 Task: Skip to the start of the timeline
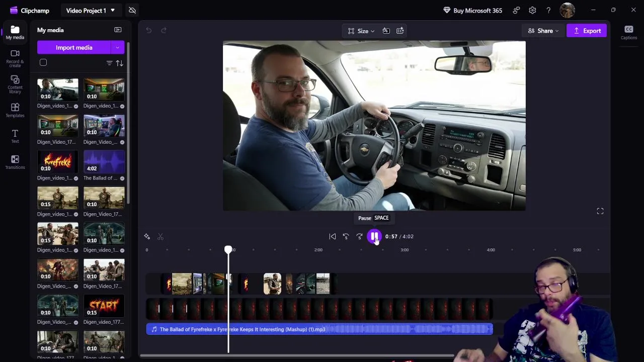pos(333,236)
